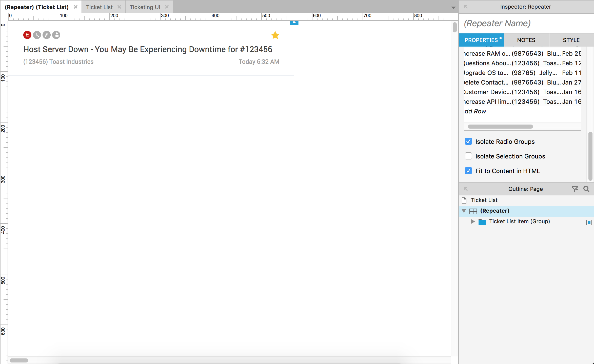Click the blue square beside Ticket List Item
Image resolution: width=594 pixels, height=364 pixels.
[x=589, y=222]
